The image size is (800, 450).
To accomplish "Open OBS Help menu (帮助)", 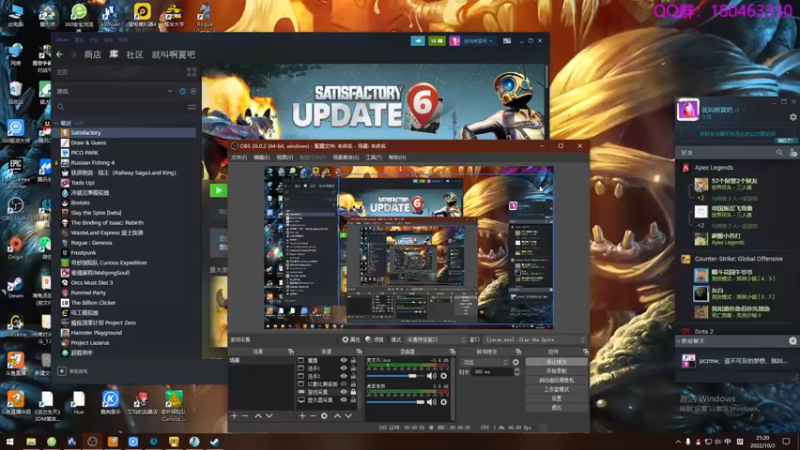I will point(397,158).
